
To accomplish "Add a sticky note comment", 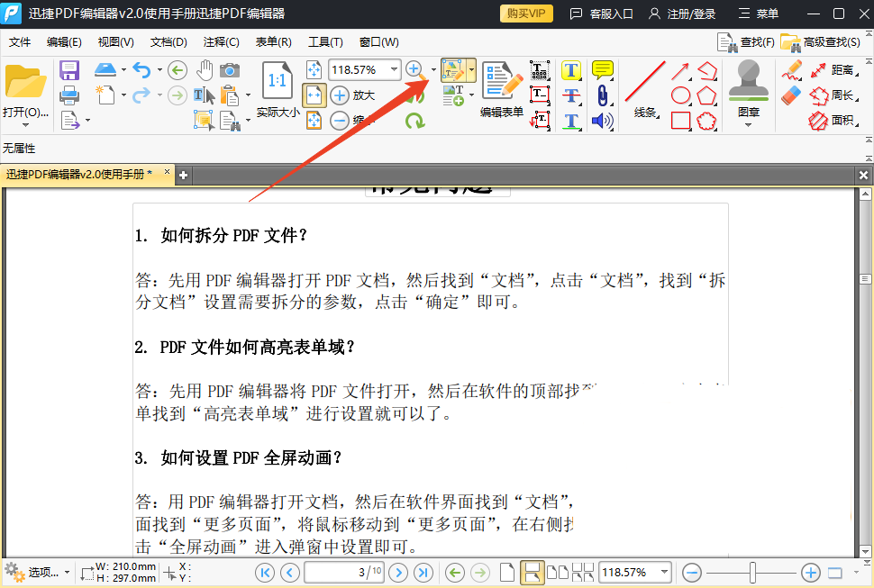I will (x=603, y=70).
